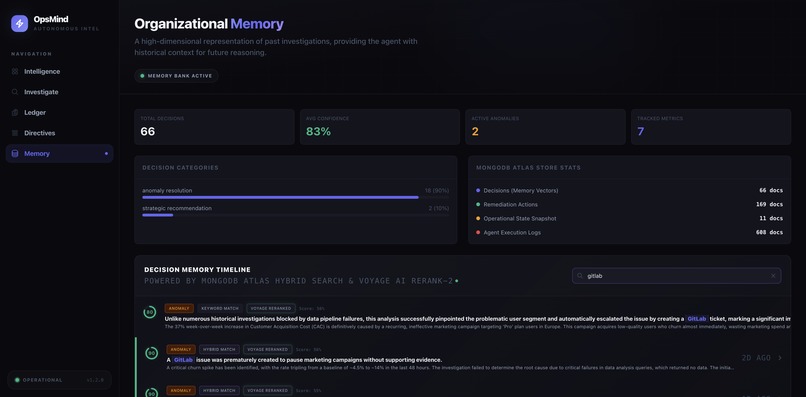Click the green operational status dot
The height and width of the screenshot is (397, 806).
[x=17, y=380]
